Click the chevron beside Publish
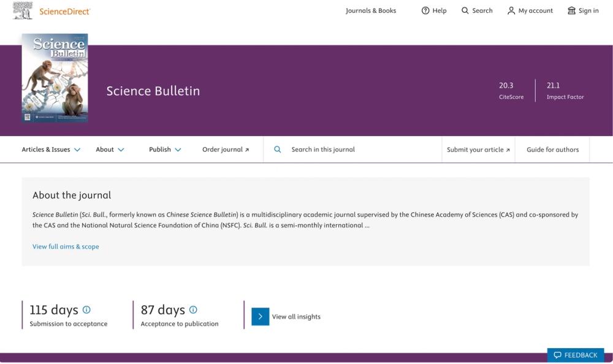Viewport: 613px width, 364px height. [178, 150]
